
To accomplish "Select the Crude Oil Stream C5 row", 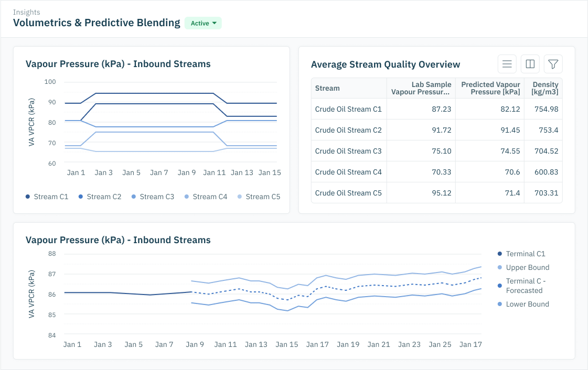I will pyautogui.click(x=437, y=193).
